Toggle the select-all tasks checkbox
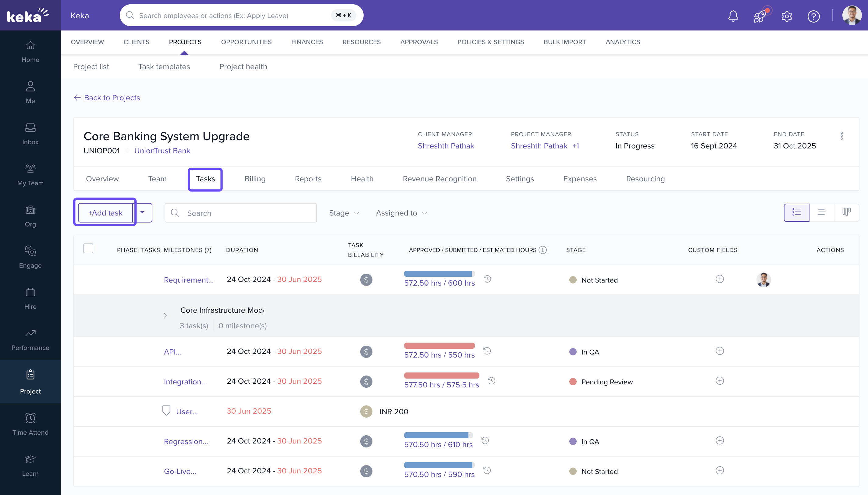868x495 pixels. point(88,248)
